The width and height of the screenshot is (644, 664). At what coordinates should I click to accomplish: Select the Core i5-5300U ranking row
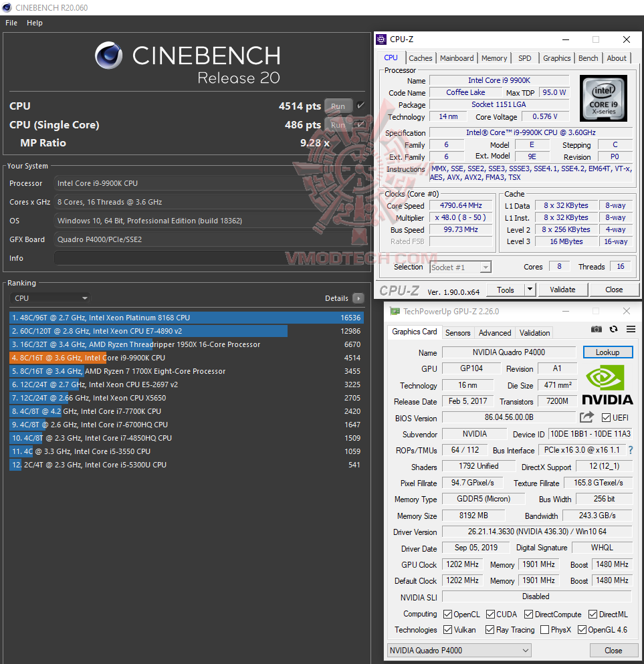pos(187,465)
